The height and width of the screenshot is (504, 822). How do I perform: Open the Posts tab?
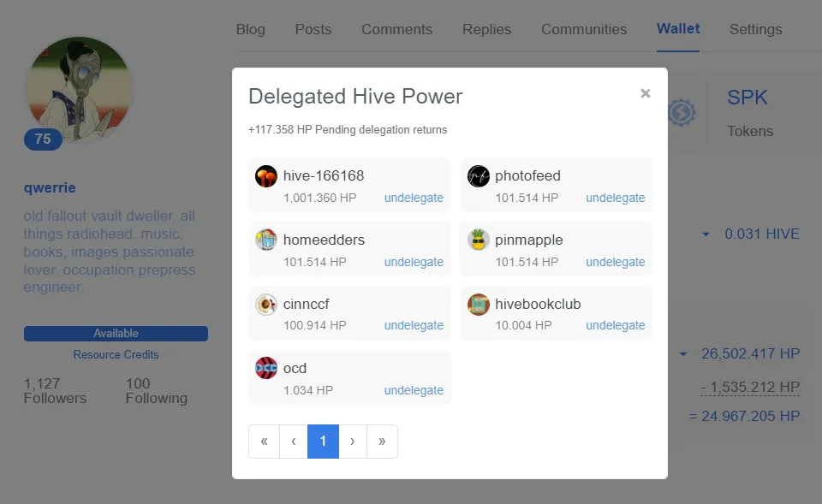coord(313,29)
